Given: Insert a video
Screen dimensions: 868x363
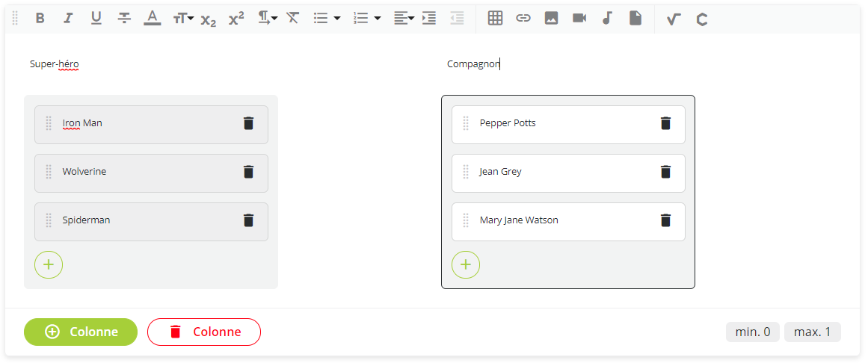Looking at the screenshot, I should (x=579, y=18).
